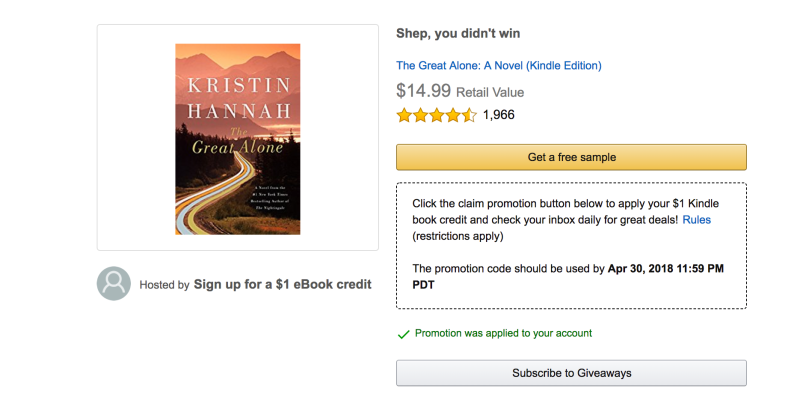Open the Rules link

(696, 219)
